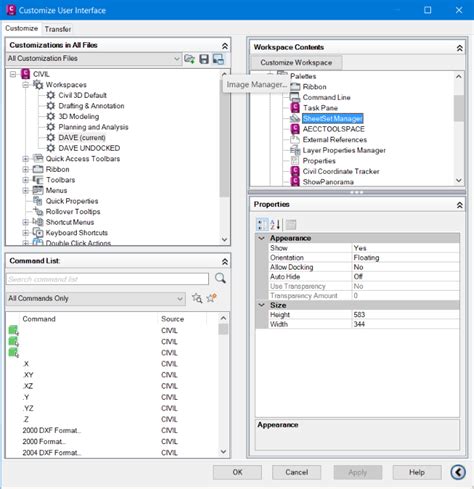Collapse the Workspaces tree node

pos(26,85)
